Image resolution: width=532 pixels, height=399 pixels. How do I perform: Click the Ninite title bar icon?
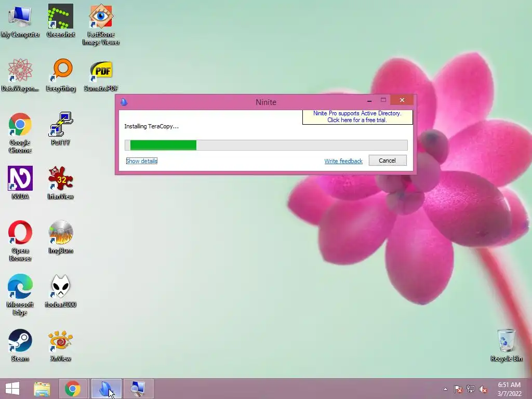124,102
